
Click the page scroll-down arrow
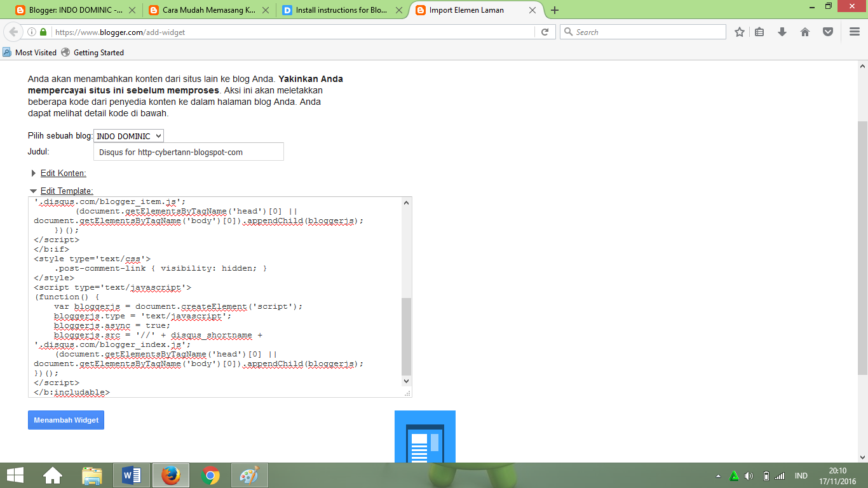(863, 457)
